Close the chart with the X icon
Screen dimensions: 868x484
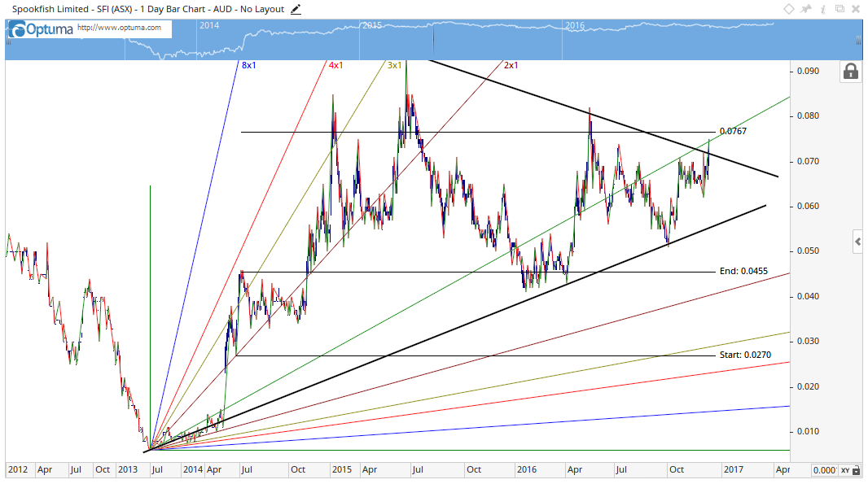click(x=857, y=8)
